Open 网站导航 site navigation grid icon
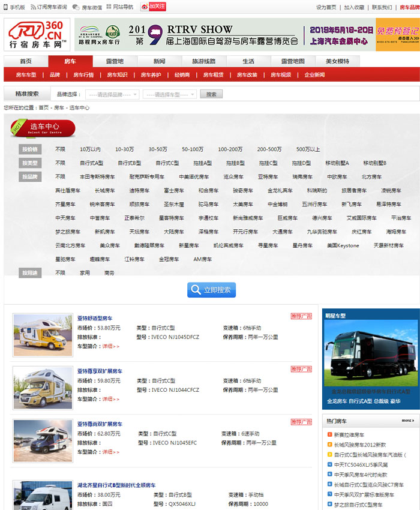The image size is (420, 510). [x=120, y=7]
